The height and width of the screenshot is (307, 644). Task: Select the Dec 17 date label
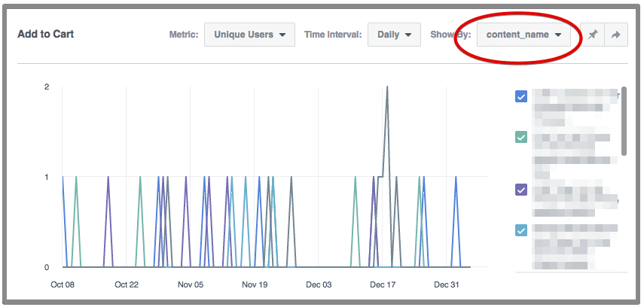(383, 285)
